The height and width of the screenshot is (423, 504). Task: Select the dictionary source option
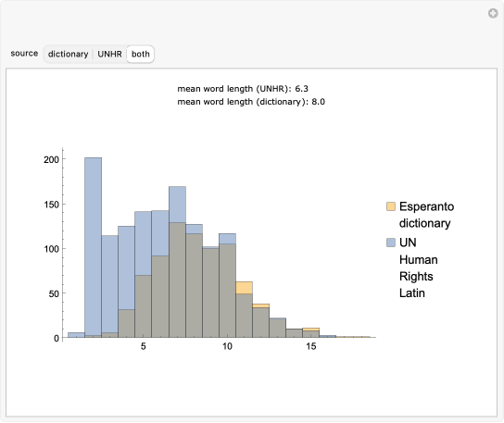68,54
